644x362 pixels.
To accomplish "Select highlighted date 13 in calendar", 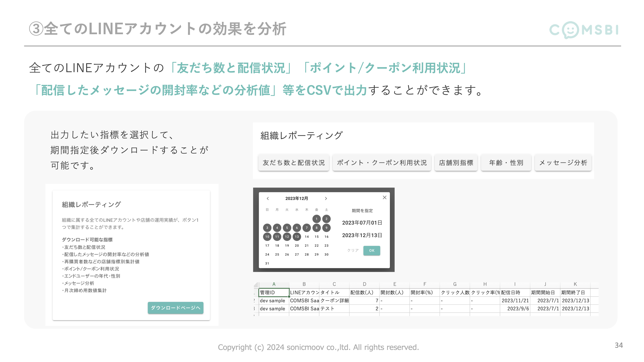I will 297,237.
